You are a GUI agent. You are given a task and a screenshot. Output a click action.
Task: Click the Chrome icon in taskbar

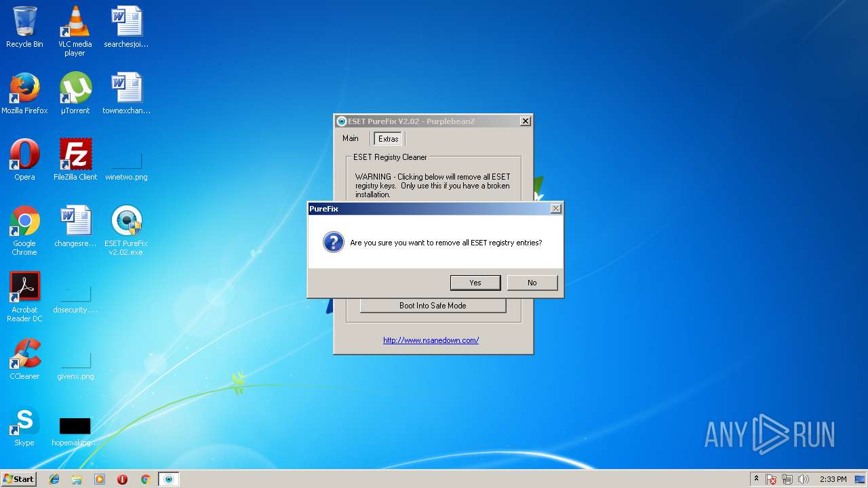[x=145, y=479]
